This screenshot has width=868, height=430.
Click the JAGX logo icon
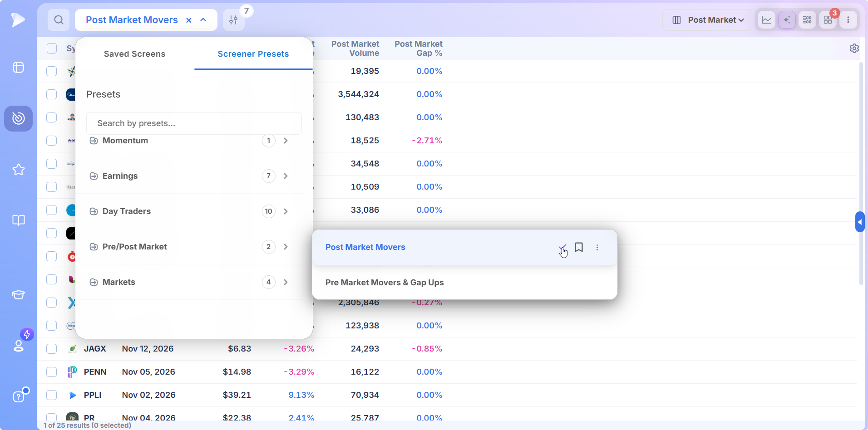tap(72, 349)
